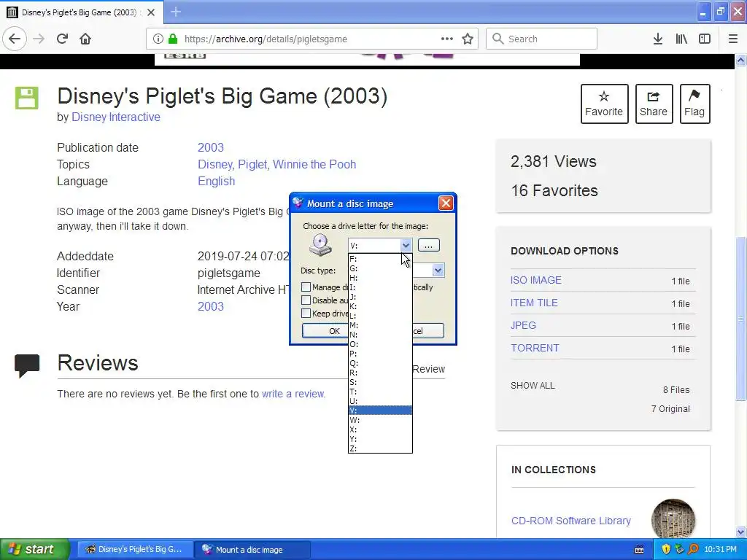Toggle the sidebar view icon
The width and height of the screenshot is (747, 560).
click(x=705, y=39)
